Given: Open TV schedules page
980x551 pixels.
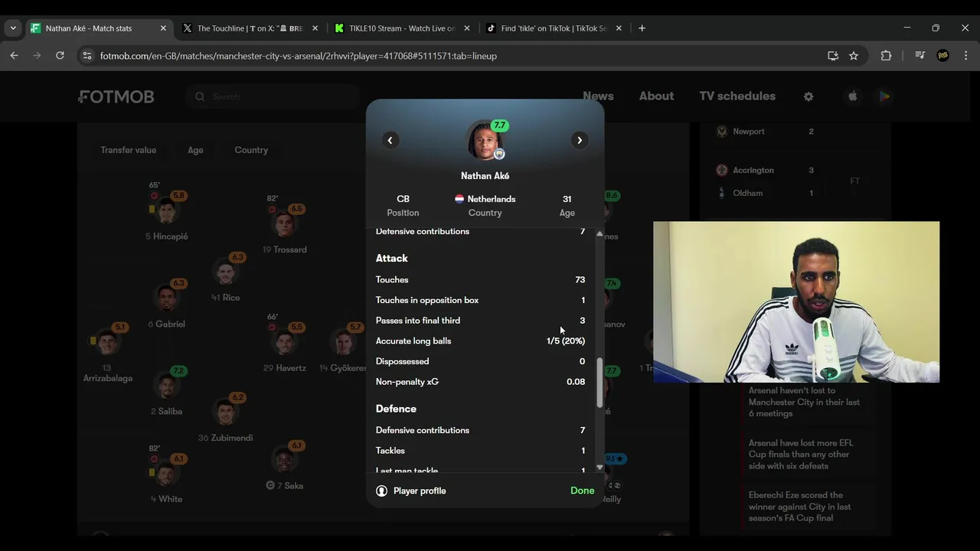Looking at the screenshot, I should [x=737, y=96].
